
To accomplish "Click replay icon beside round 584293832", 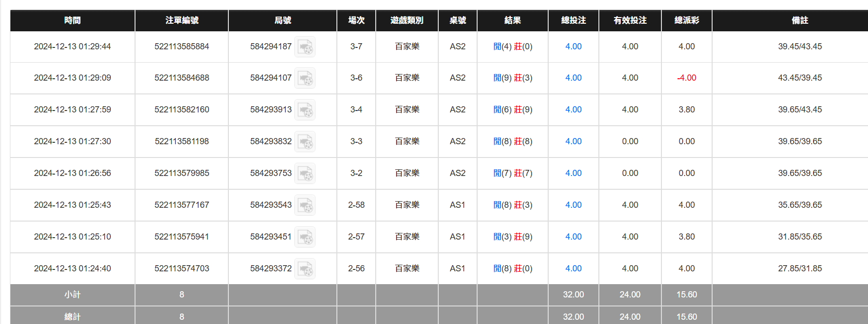I will [305, 142].
